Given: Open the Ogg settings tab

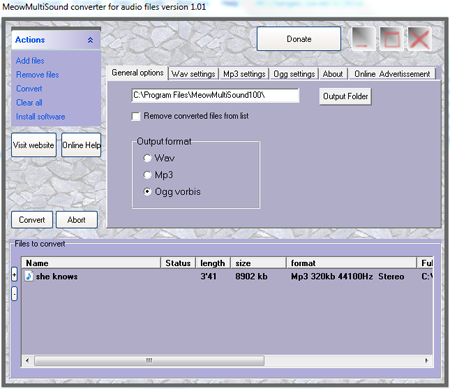Looking at the screenshot, I should pos(294,74).
